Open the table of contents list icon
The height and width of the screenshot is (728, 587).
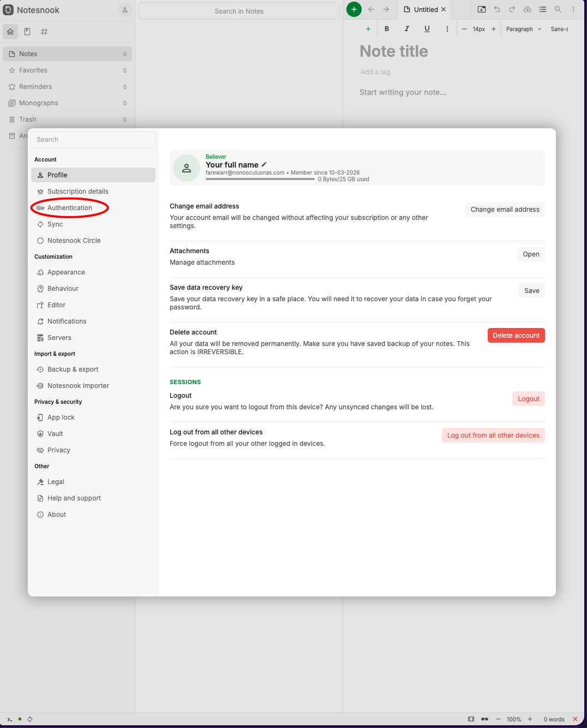pyautogui.click(x=543, y=9)
